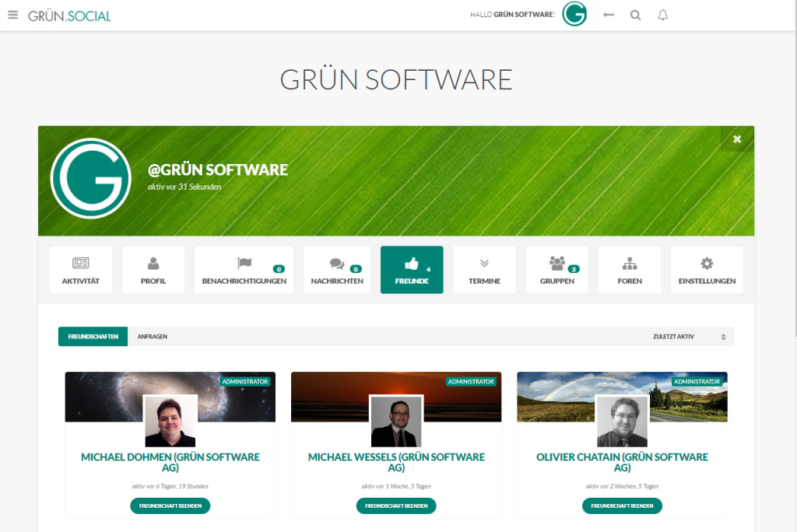Open the Benachrichtigungen tab
Image resolution: width=797 pixels, height=532 pixels.
click(x=244, y=270)
